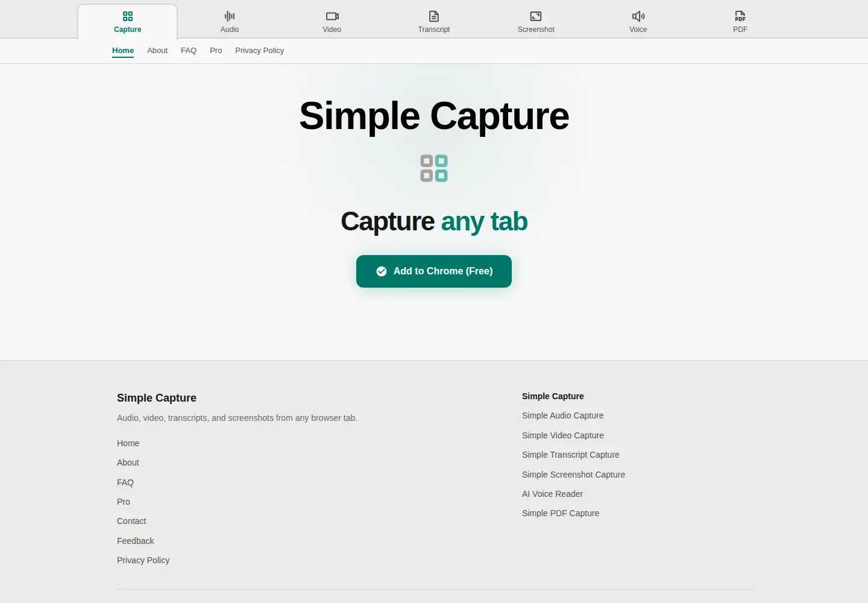
Task: Open the Voice speaker icon tab
Action: point(638,22)
